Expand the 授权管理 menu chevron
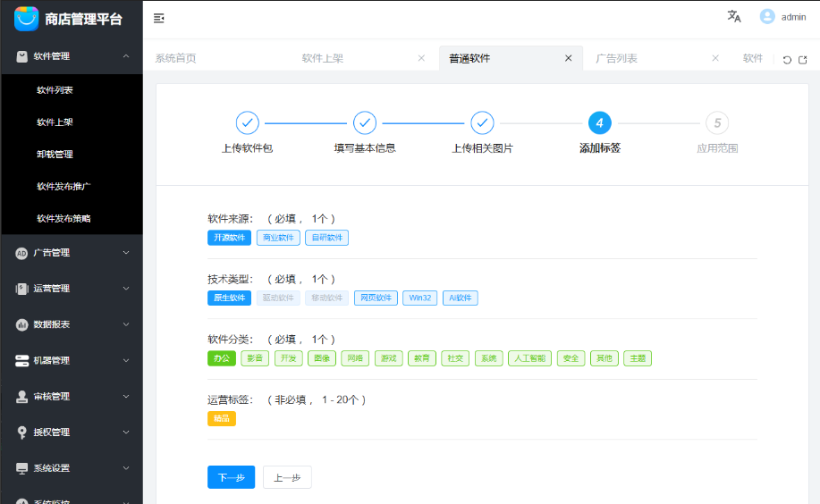This screenshot has width=820, height=504. pyautogui.click(x=126, y=433)
